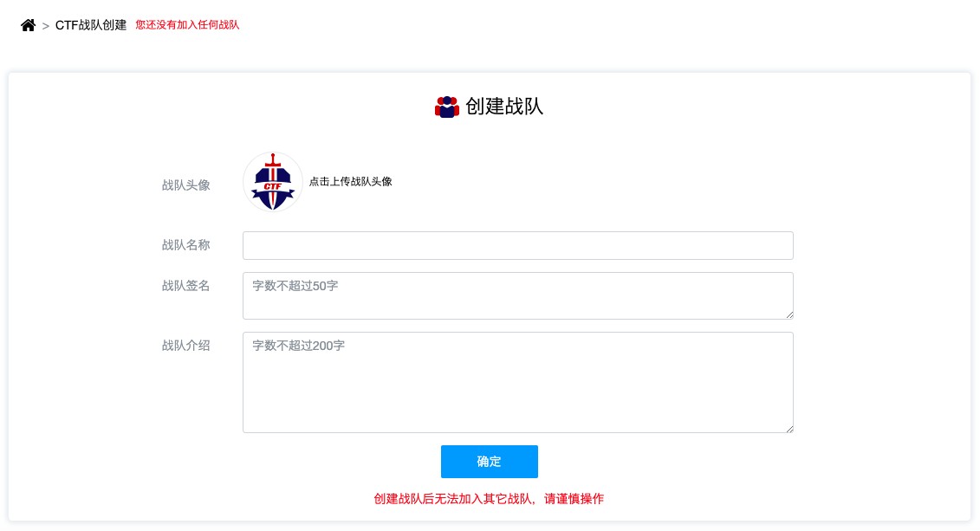The image size is (980, 531).
Task: Click the 创建战队 page heading
Action: click(x=504, y=107)
